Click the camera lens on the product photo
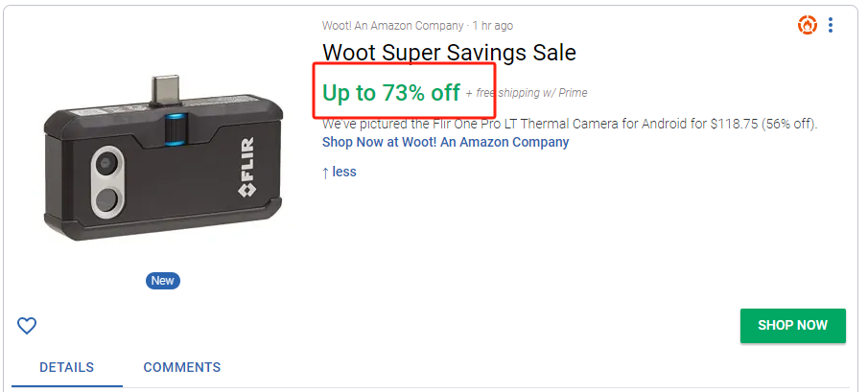 [106, 198]
